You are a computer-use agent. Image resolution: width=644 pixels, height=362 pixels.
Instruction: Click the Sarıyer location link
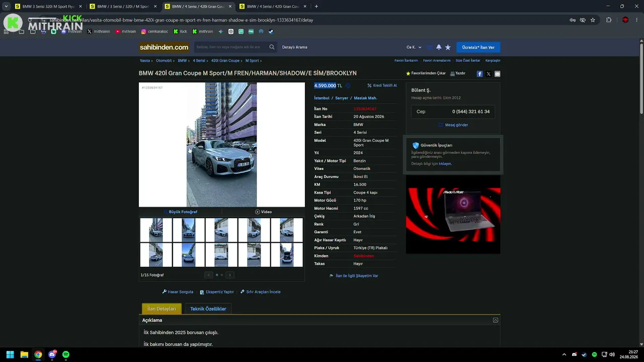tap(342, 98)
